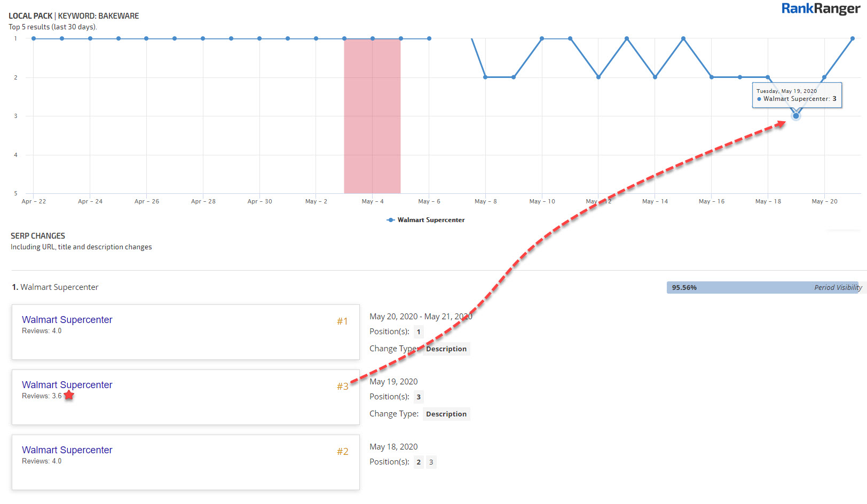Click the pink highlighted band around May 4
The width and height of the screenshot is (867, 504).
click(372, 116)
